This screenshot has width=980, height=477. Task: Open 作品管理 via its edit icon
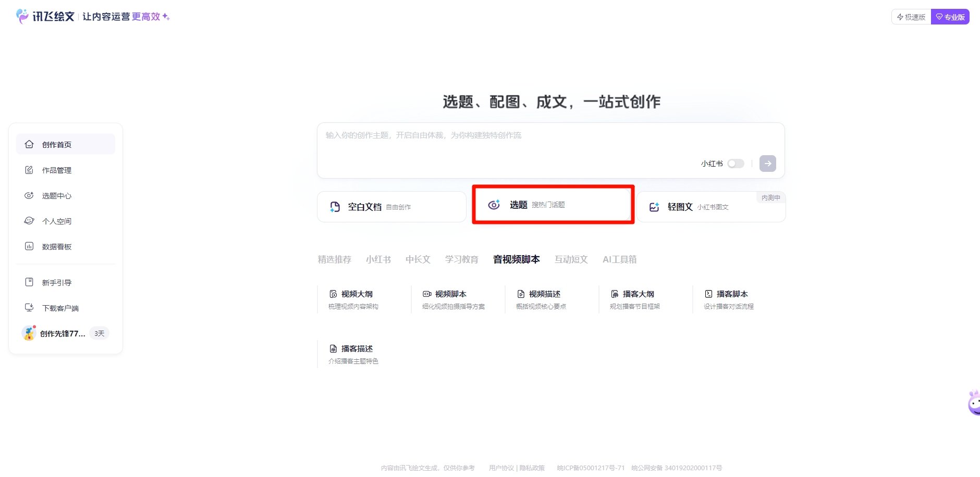[x=29, y=170]
